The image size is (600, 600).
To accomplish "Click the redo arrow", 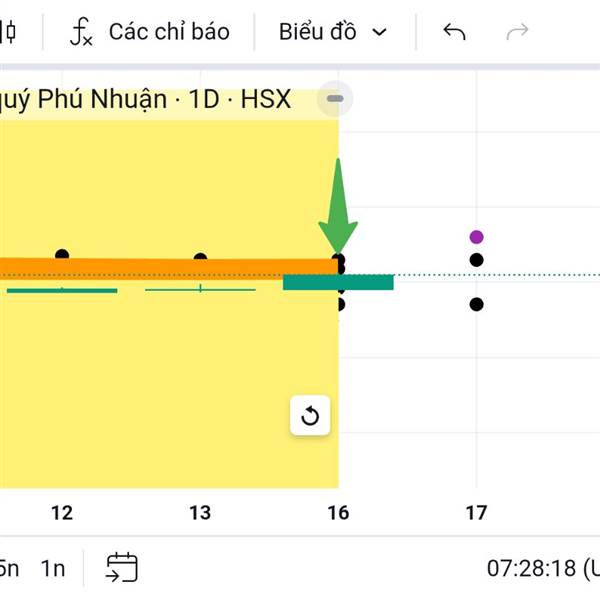I will click(x=517, y=32).
